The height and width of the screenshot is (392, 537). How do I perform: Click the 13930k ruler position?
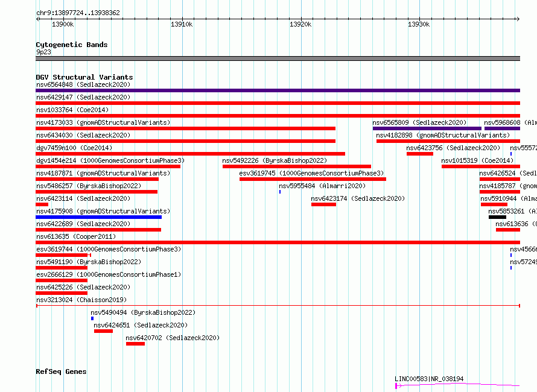pos(419,24)
